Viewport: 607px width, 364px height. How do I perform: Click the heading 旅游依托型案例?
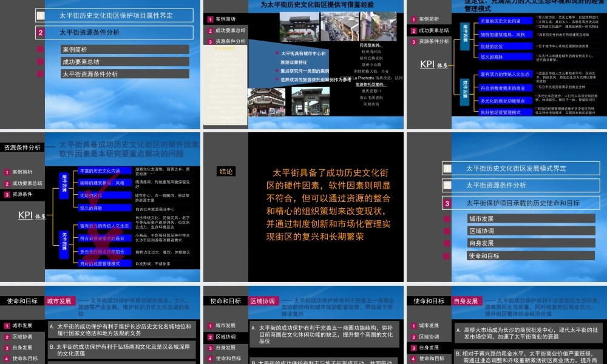point(371,84)
